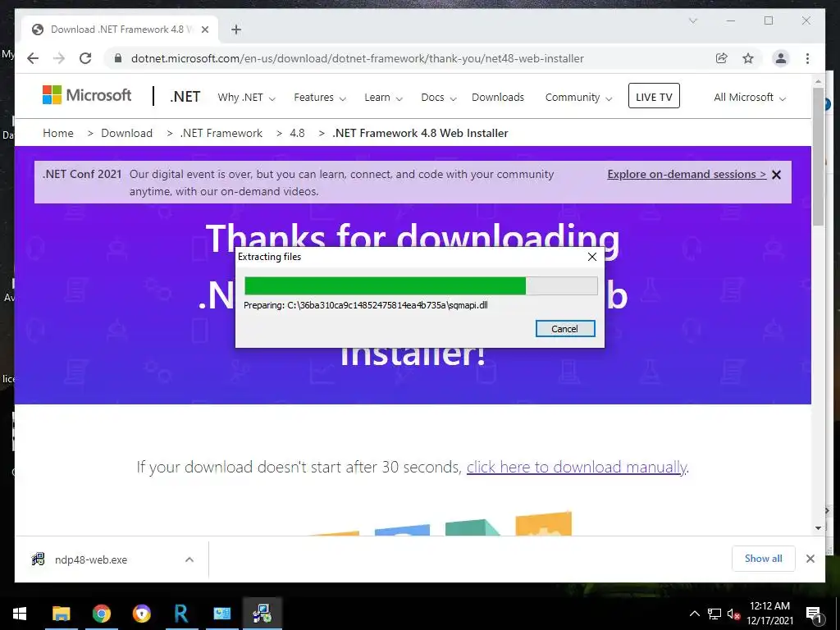This screenshot has width=840, height=630.
Task: Expand the Community menu
Action: pos(578,98)
